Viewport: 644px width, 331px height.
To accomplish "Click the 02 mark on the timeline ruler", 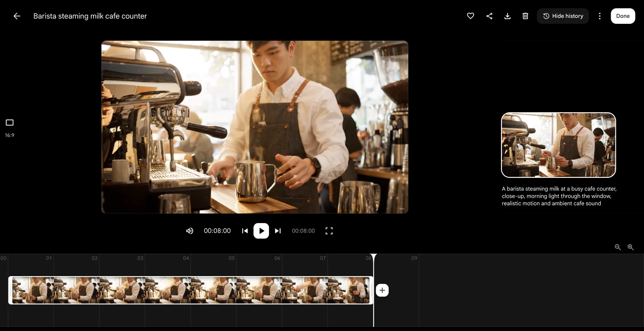I will coord(94,258).
